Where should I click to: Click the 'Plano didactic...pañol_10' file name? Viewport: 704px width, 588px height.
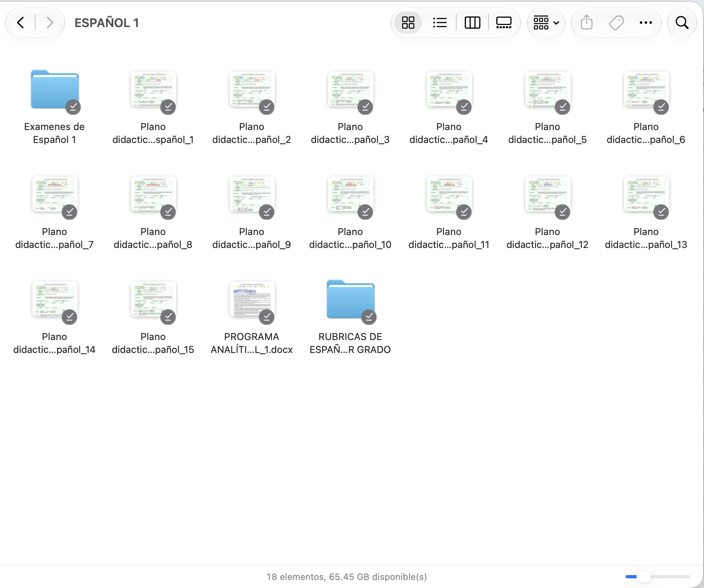point(350,238)
